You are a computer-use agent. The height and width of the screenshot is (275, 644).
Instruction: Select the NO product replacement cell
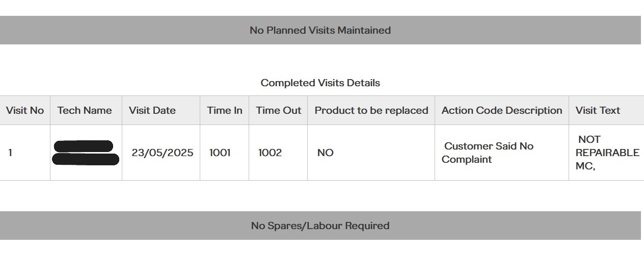tap(325, 153)
